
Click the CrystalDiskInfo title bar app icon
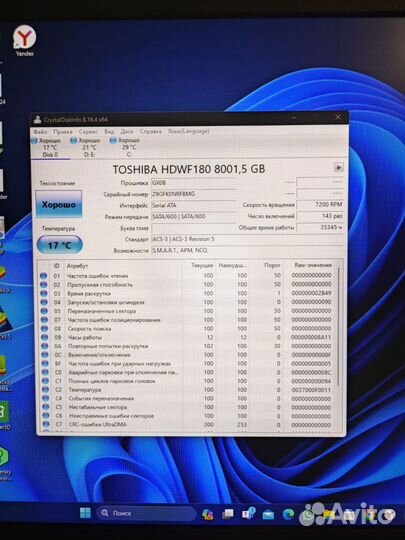tap(37, 120)
